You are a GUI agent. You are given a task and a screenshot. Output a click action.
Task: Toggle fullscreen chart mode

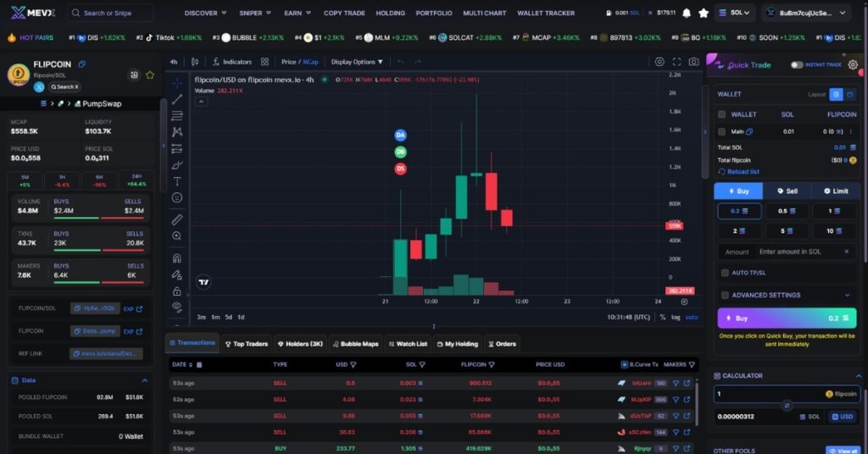coord(676,62)
